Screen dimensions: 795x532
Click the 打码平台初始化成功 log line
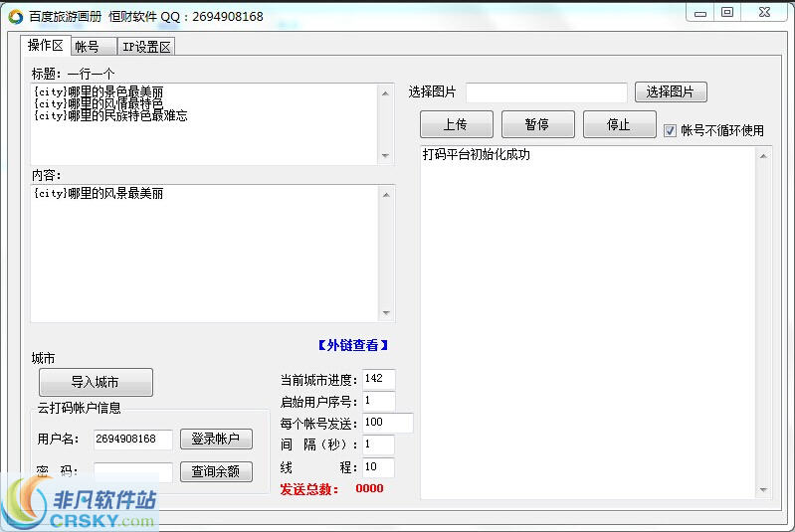(476, 154)
